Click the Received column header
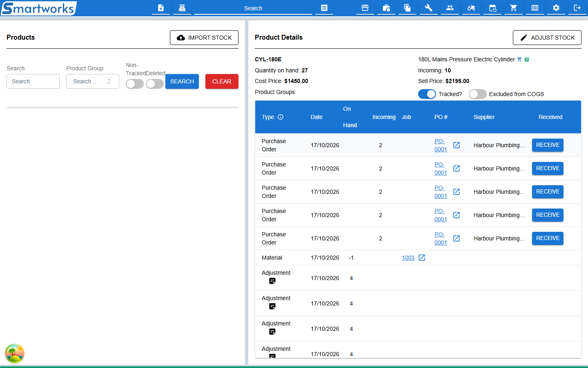This screenshot has width=588, height=368. [x=550, y=117]
